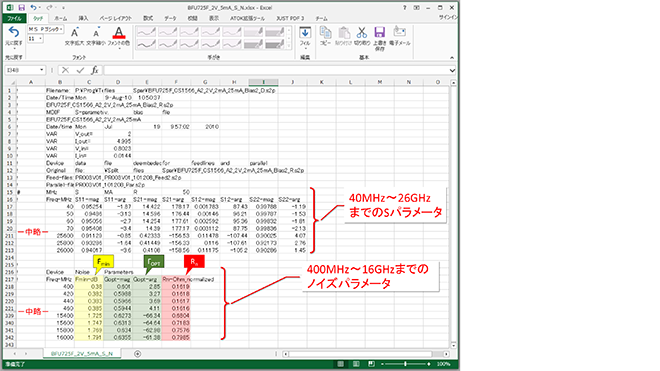
Task: Click the new sheet plus button
Action: 137,354
